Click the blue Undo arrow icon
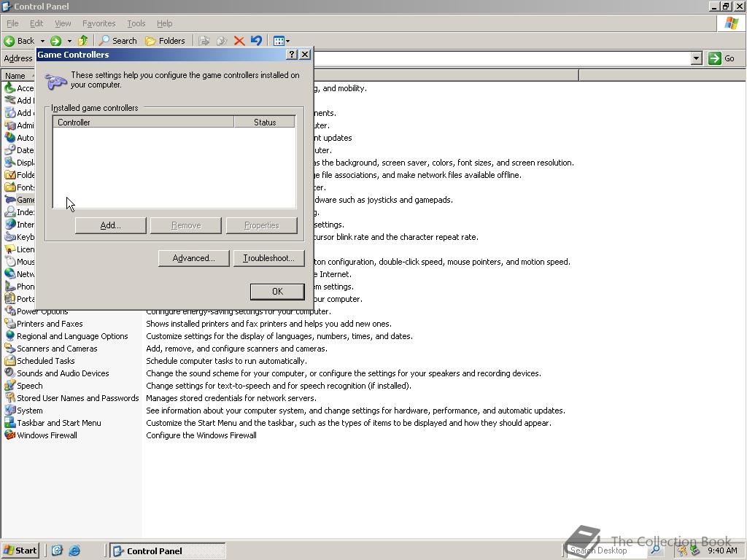This screenshot has width=747, height=560. click(256, 41)
